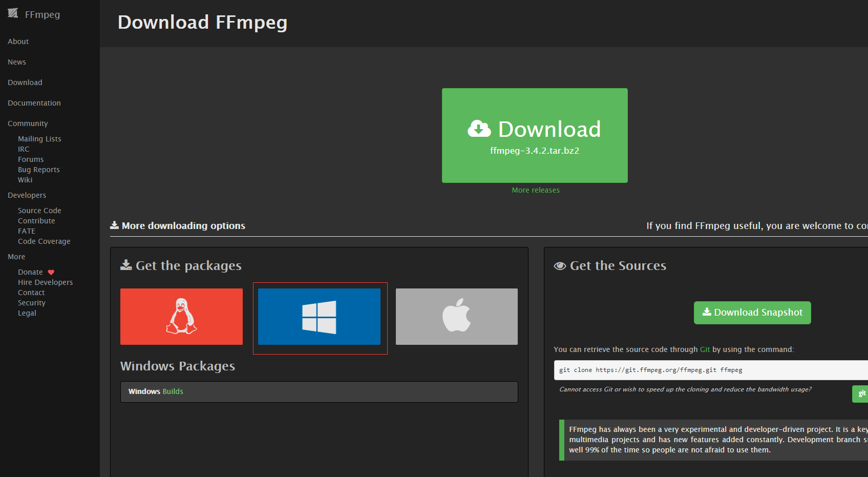The width and height of the screenshot is (868, 477).
Task: Open the Contact sidebar link
Action: coord(31,293)
